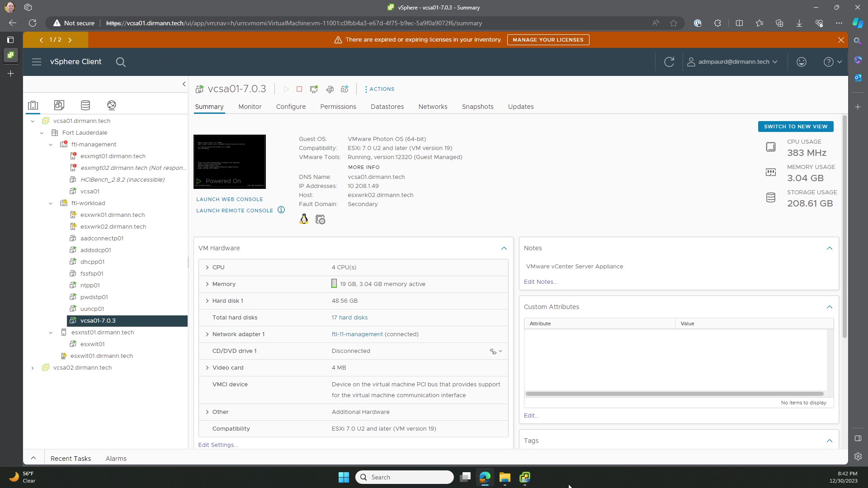The image size is (868, 488).
Task: Click the Linux penguin guest OS icon
Action: click(304, 219)
